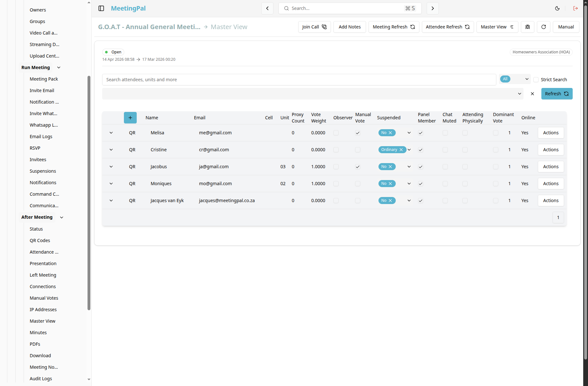Click the sidebar vertical scrollbar

pyautogui.click(x=89, y=193)
